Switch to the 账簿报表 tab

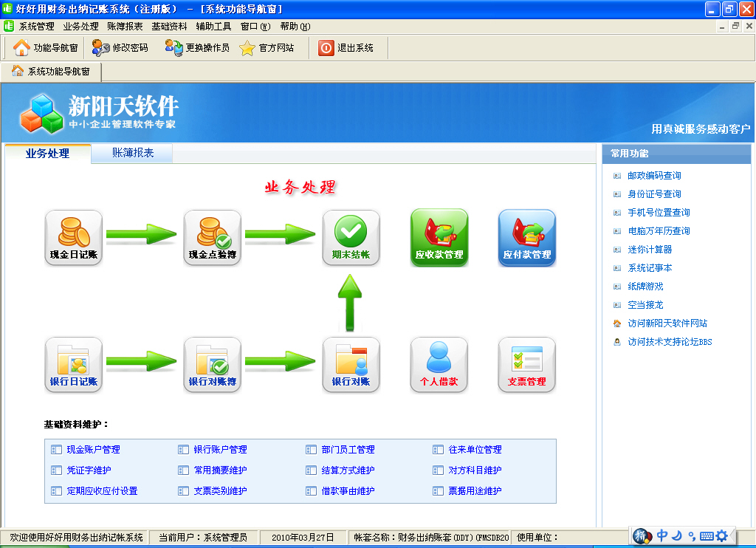(x=133, y=153)
